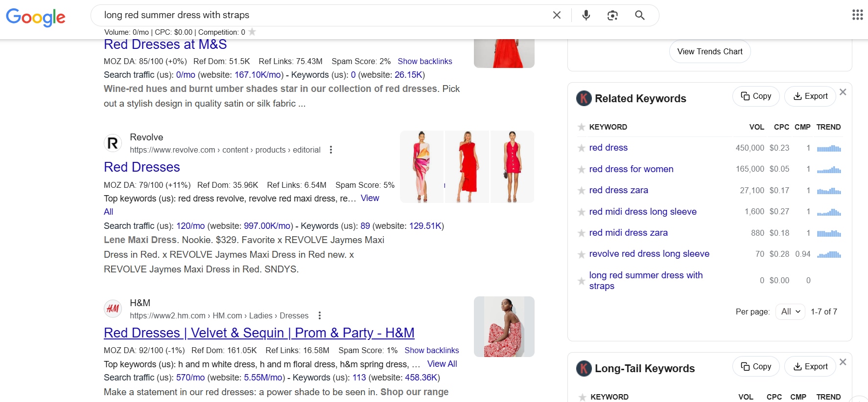View trend chart for "red midi dress long sleeve"

829,212
